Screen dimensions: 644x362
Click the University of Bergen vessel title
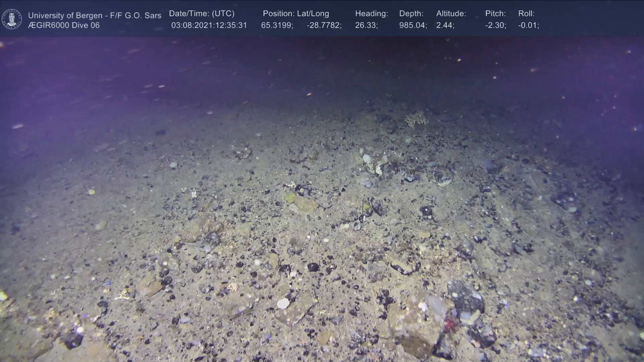pyautogui.click(x=95, y=15)
